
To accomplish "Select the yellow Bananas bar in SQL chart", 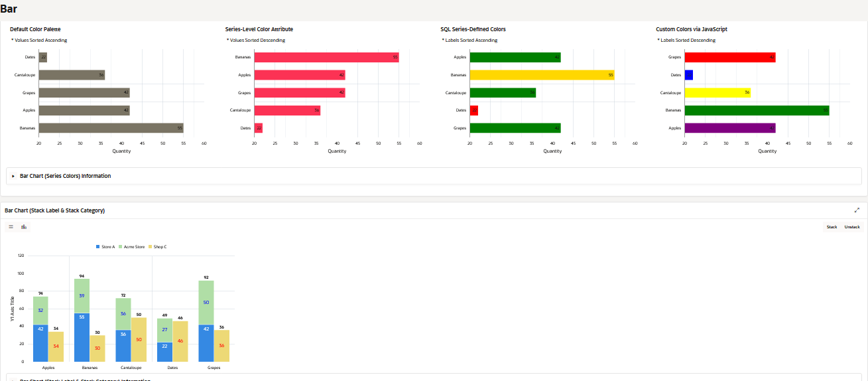I will pos(542,75).
